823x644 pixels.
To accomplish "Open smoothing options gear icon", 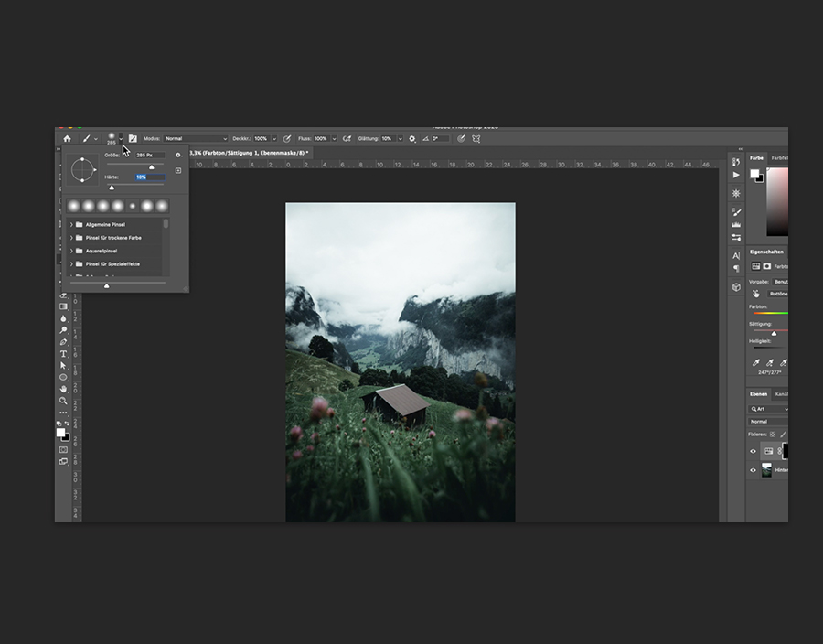I will (x=411, y=139).
